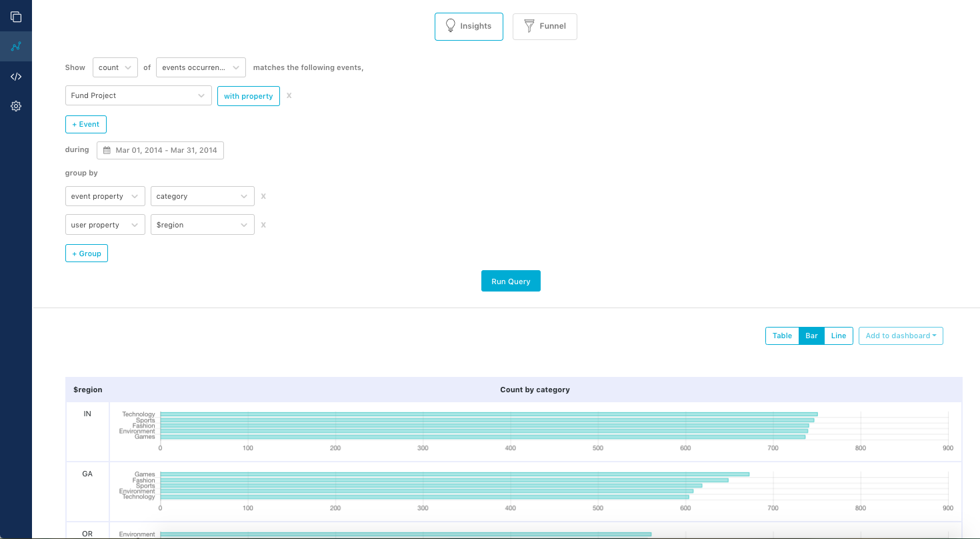Select the analytics chart icon in the sidebar
980x539 pixels.
click(x=15, y=46)
